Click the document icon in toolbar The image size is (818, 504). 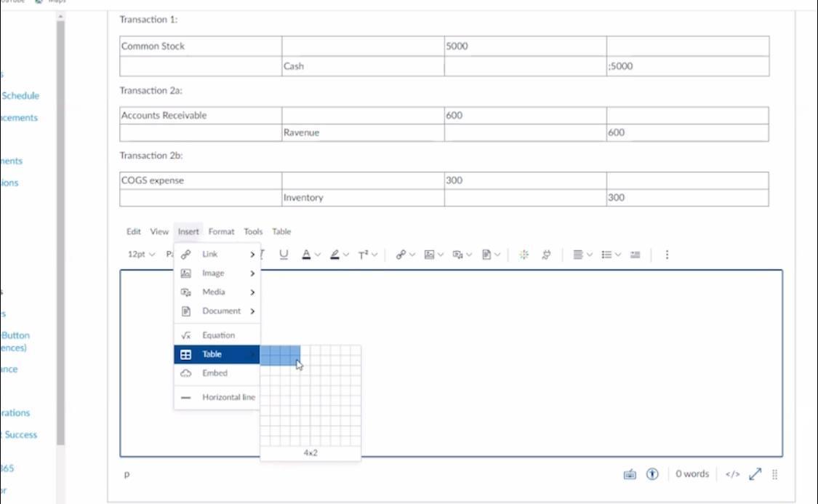[486, 255]
